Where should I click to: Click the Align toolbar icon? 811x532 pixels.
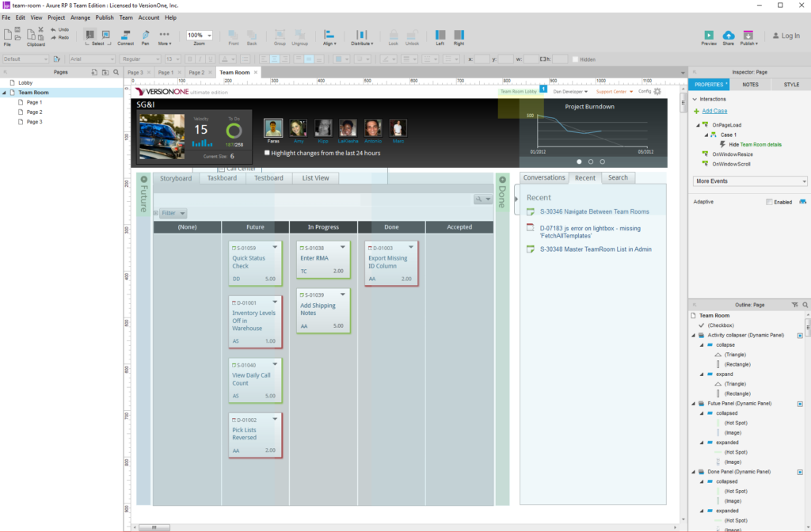pos(329,35)
